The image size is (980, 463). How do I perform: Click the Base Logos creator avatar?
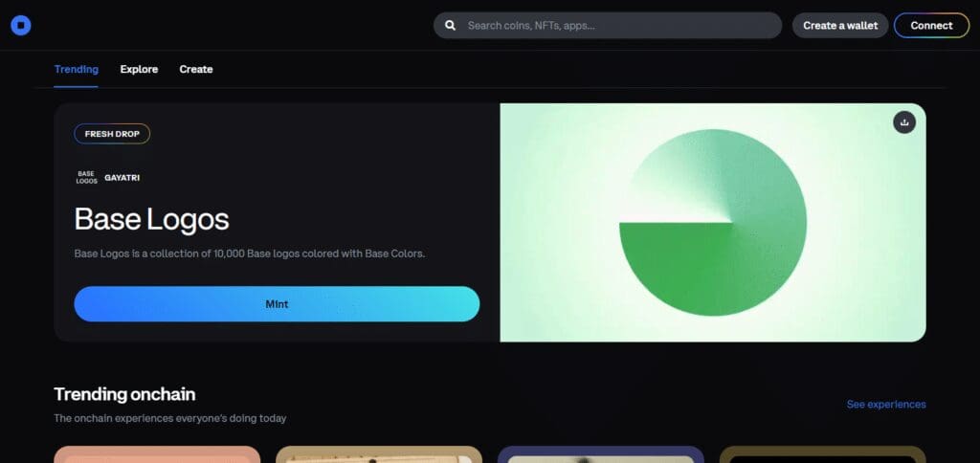[x=87, y=178]
